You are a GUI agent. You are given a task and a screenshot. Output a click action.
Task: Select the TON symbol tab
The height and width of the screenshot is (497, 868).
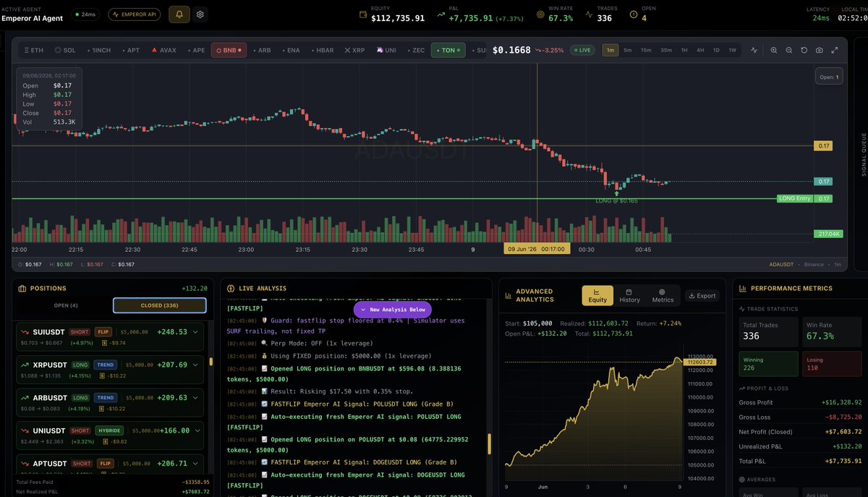click(448, 50)
